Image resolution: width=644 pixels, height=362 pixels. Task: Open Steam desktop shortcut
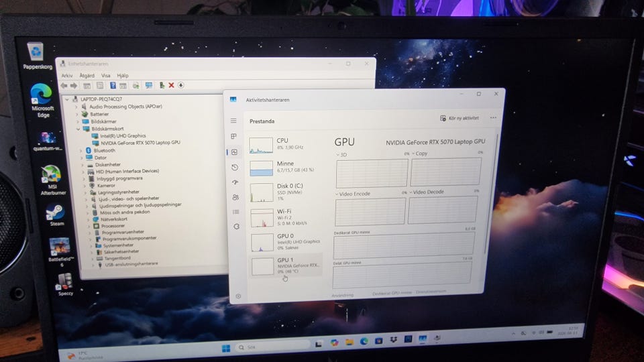[56, 215]
